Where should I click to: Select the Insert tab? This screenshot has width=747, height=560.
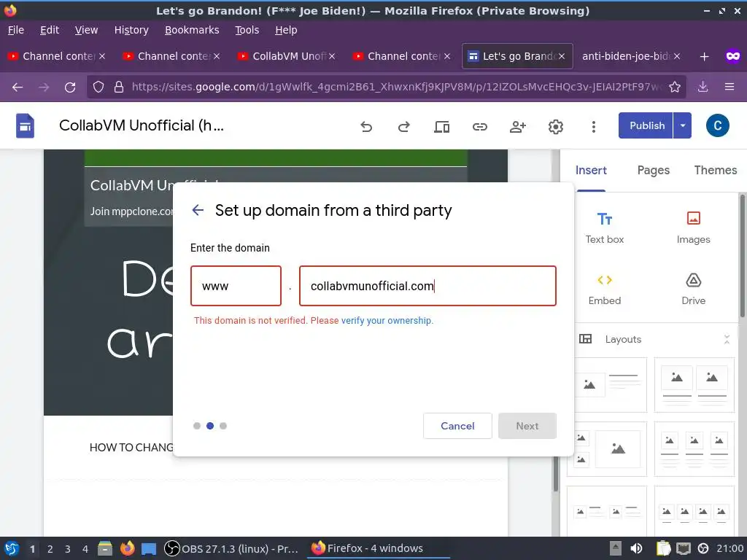tap(591, 171)
